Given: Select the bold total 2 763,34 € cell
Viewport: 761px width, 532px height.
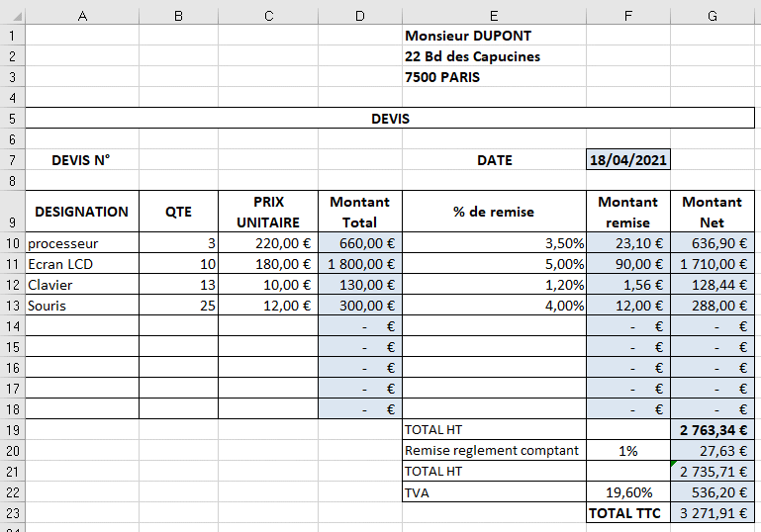Looking at the screenshot, I should click(713, 430).
